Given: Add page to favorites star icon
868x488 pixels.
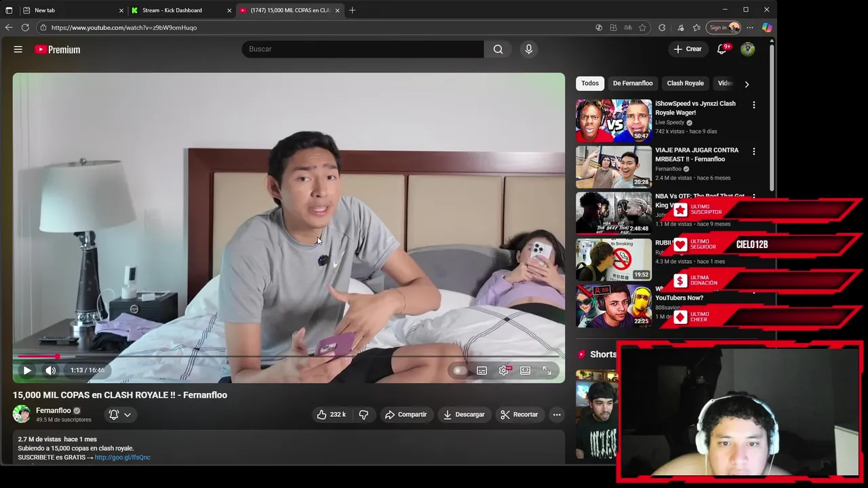Looking at the screenshot, I should [x=642, y=28].
